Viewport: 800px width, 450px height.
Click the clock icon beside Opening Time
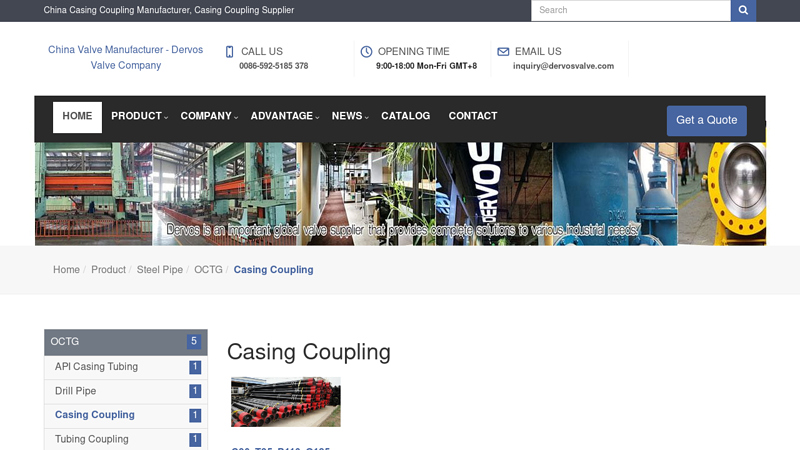366,52
